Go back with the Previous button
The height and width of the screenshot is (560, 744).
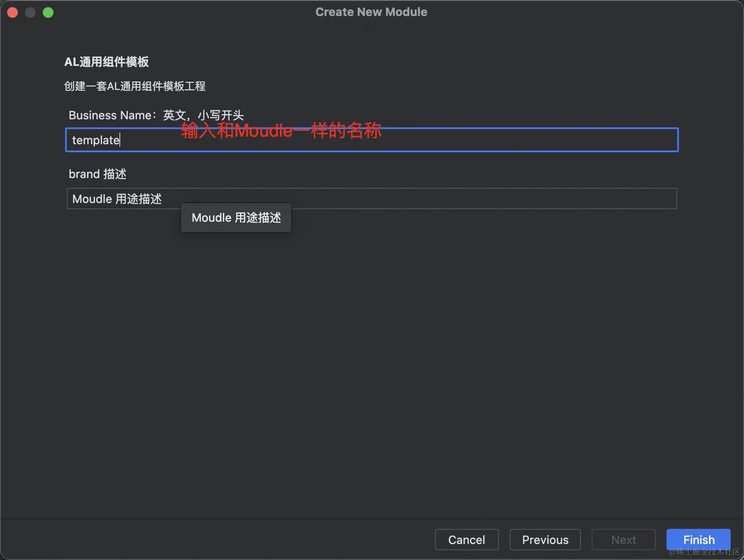point(545,540)
